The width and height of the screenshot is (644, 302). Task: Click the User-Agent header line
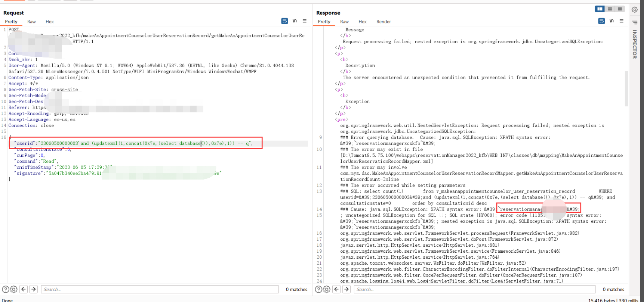coord(151,68)
